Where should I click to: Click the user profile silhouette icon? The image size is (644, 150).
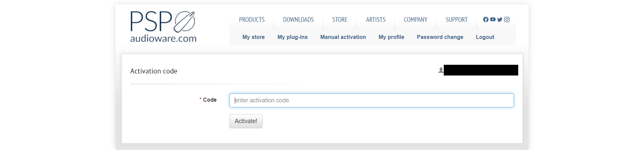[441, 70]
